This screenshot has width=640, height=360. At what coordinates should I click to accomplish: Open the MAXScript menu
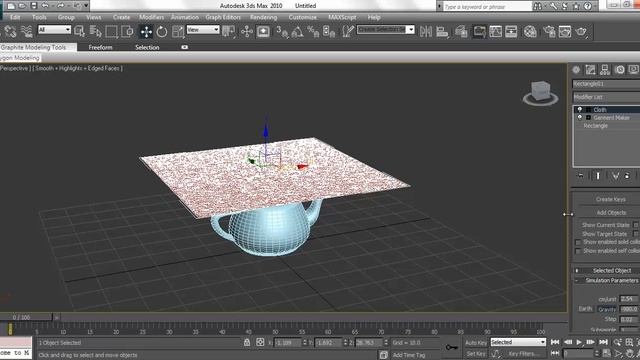[x=342, y=17]
